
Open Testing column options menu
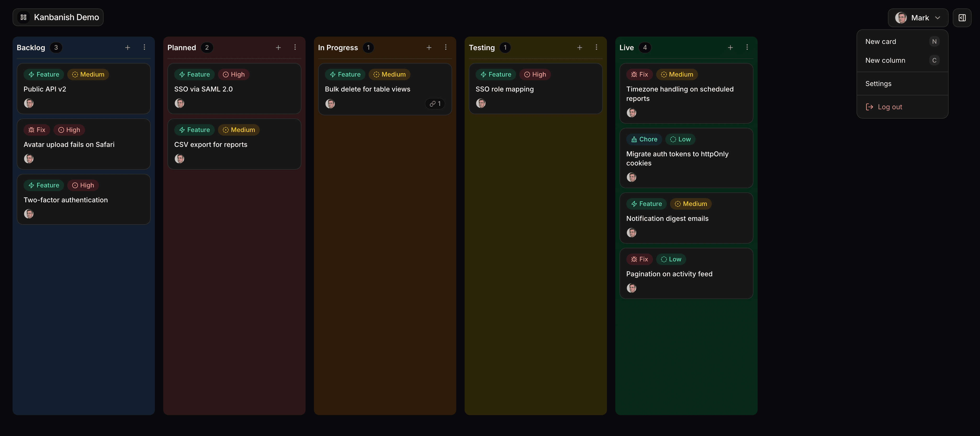point(596,48)
